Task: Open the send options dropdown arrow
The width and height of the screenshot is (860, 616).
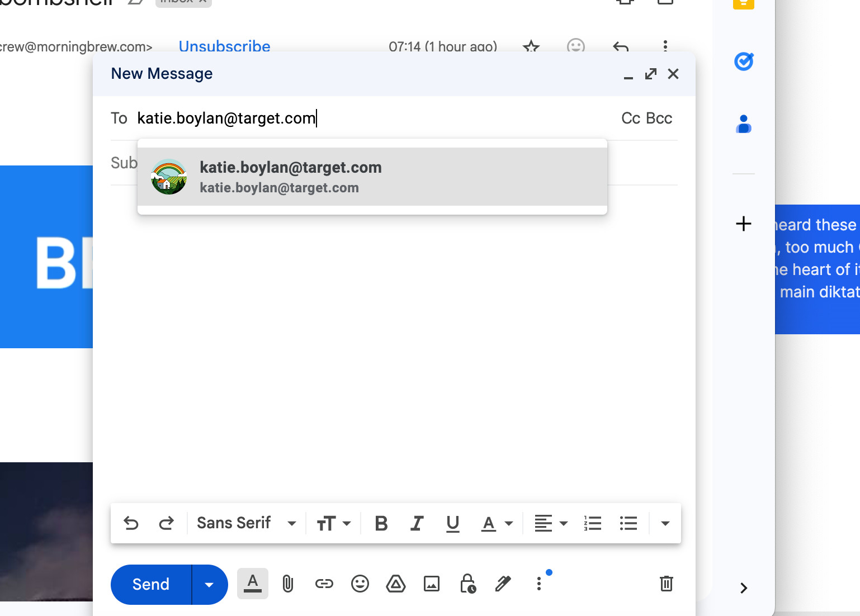Action: tap(210, 585)
